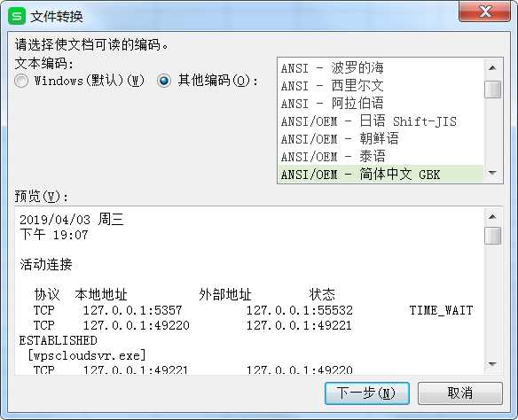
Task: Click the WPS spreadsheet icon in title bar
Action: 17,16
